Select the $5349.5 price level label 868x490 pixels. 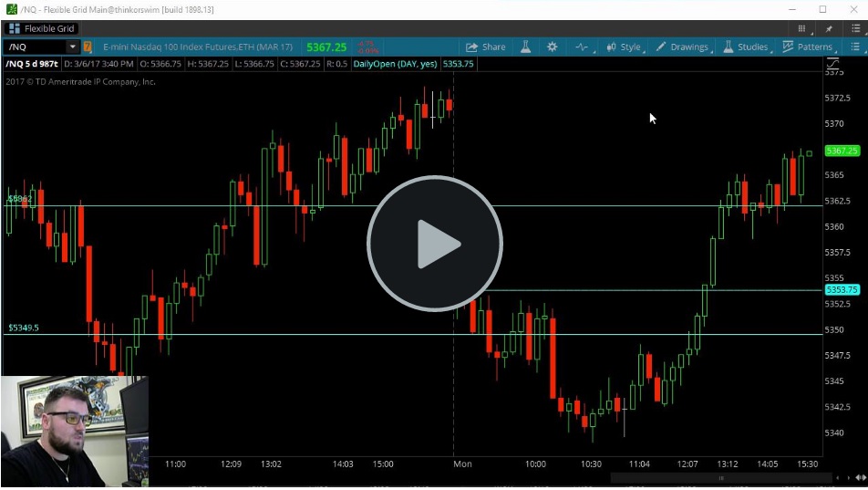click(x=24, y=328)
